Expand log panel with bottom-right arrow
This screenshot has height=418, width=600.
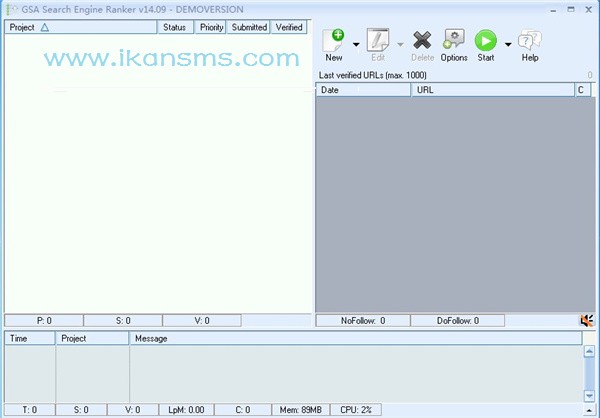[x=589, y=410]
